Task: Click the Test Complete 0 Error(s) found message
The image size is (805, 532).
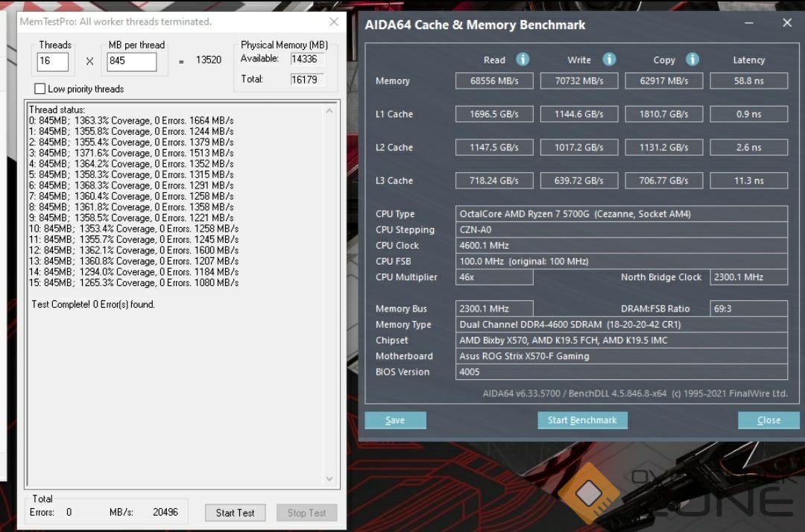Action: click(93, 304)
